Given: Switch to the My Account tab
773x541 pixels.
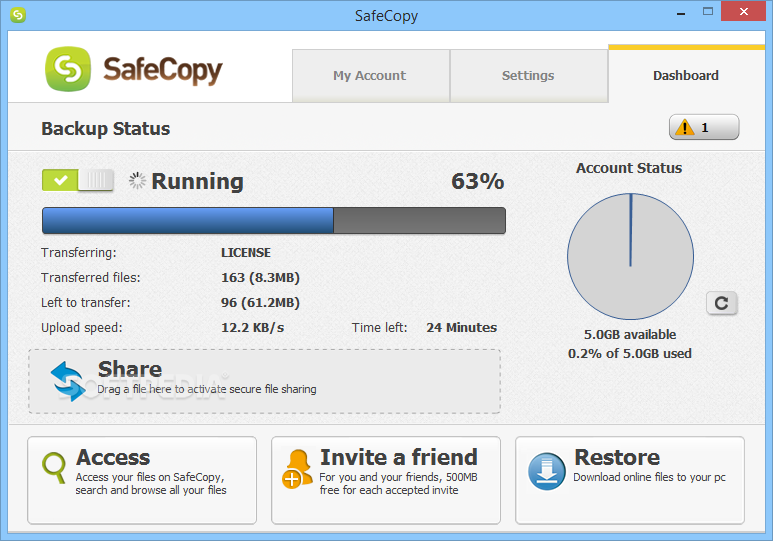Looking at the screenshot, I should click(x=371, y=75).
